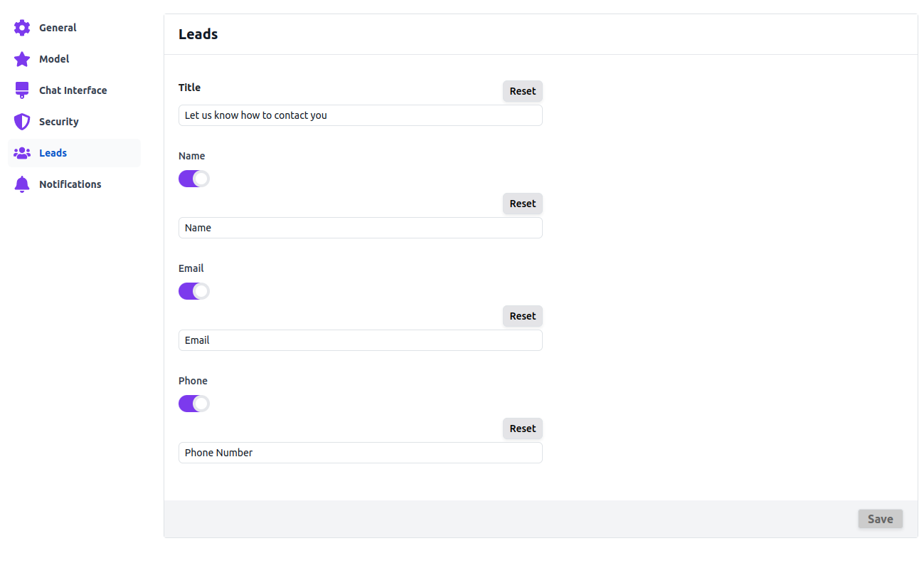Screen dimensions: 924x573
Task: Turn off the Email field toggle
Action: pos(193,291)
